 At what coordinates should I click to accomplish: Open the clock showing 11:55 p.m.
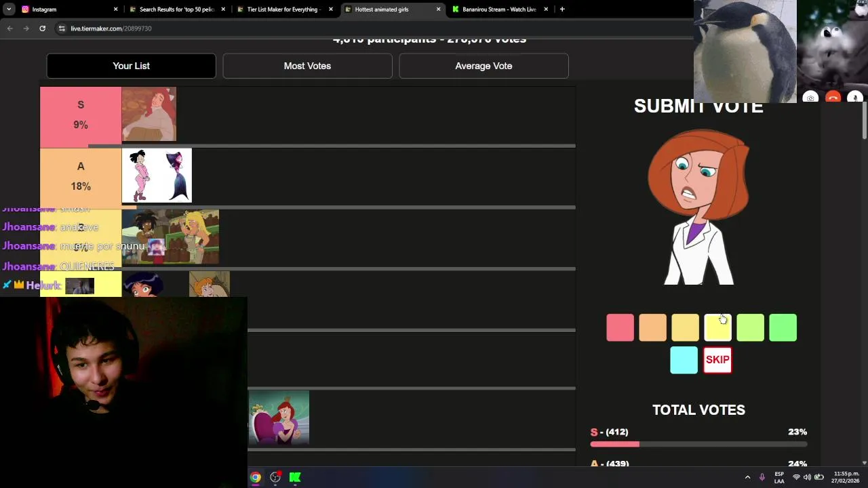pos(846,477)
